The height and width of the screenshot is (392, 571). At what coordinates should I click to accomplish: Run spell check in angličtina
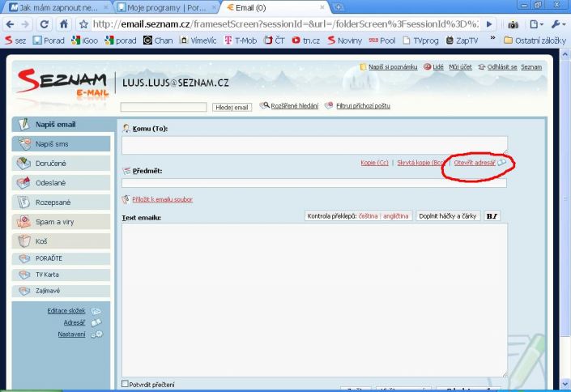pos(395,216)
